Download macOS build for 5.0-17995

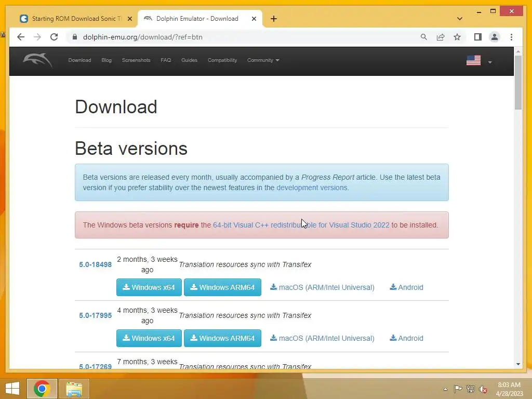pos(322,338)
